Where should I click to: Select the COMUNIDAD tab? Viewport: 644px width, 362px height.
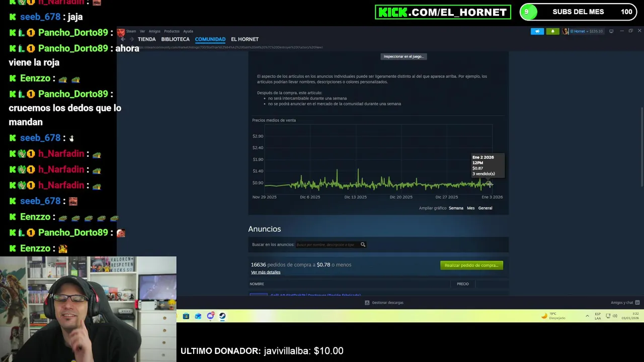[x=210, y=39]
